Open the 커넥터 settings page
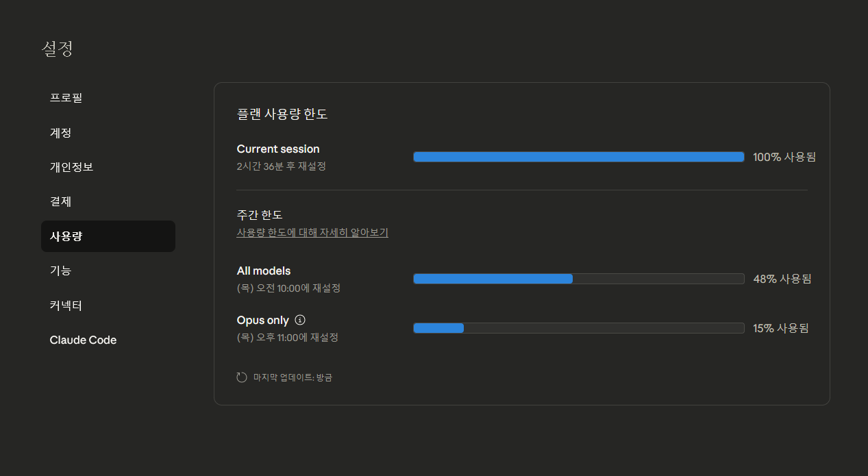868x476 pixels. 66,305
